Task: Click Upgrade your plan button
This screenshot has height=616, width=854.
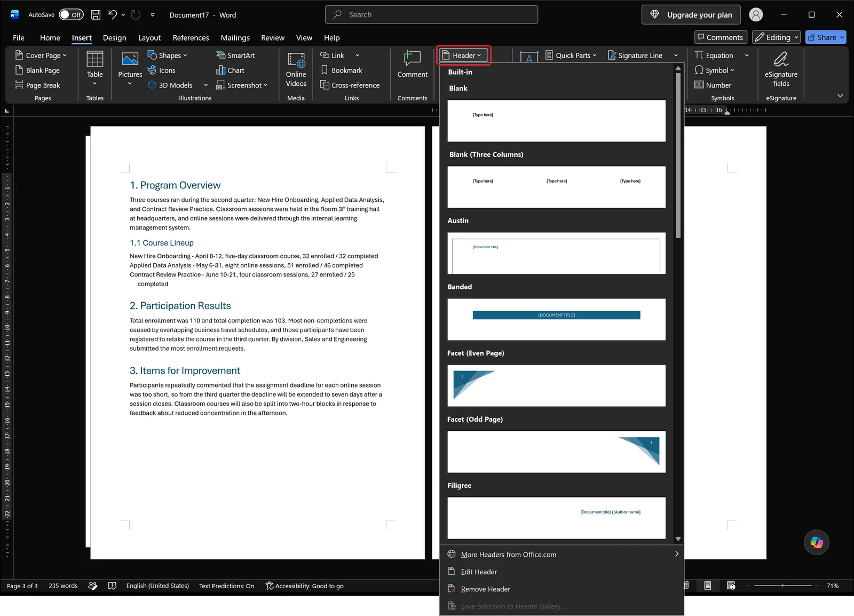Action: pos(691,15)
